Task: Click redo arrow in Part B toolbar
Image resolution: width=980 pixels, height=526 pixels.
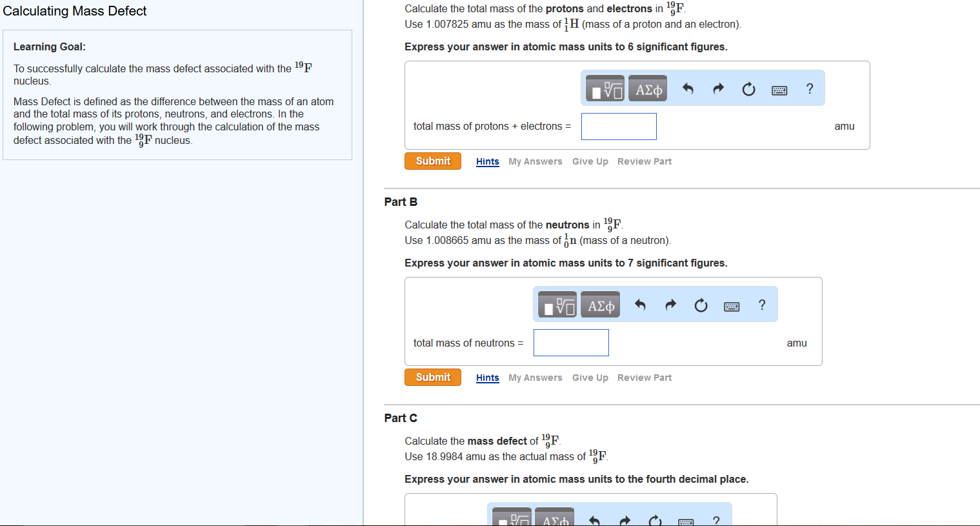Action: tap(670, 305)
